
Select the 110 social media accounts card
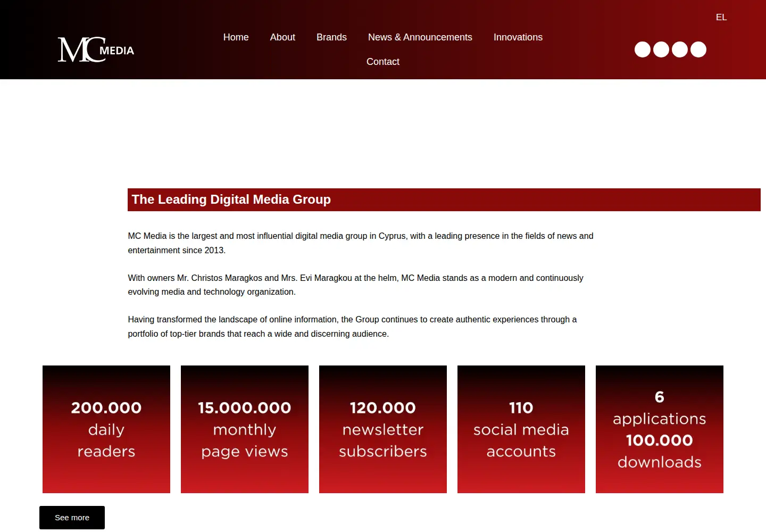pos(521,429)
